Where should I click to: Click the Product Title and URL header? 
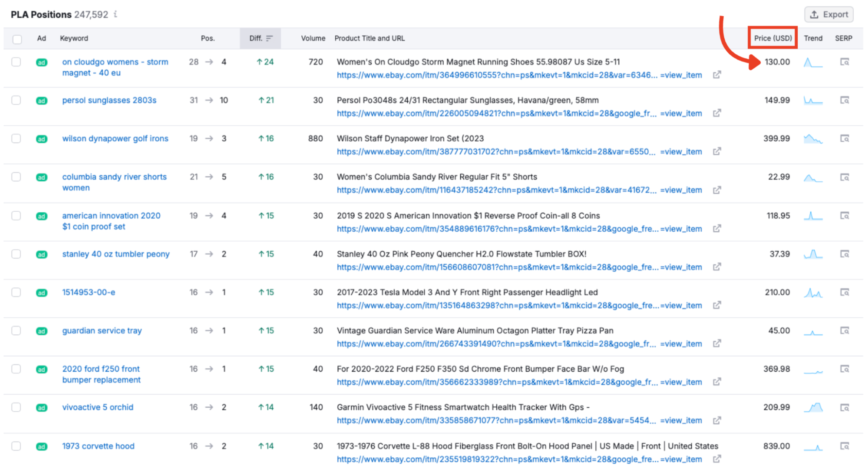(370, 38)
